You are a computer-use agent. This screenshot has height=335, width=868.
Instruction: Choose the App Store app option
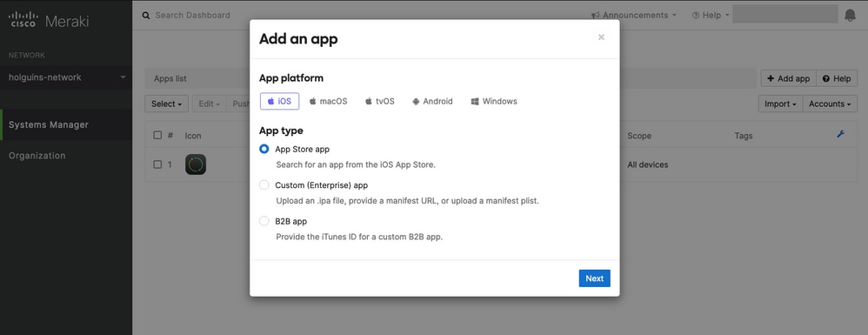pos(264,150)
